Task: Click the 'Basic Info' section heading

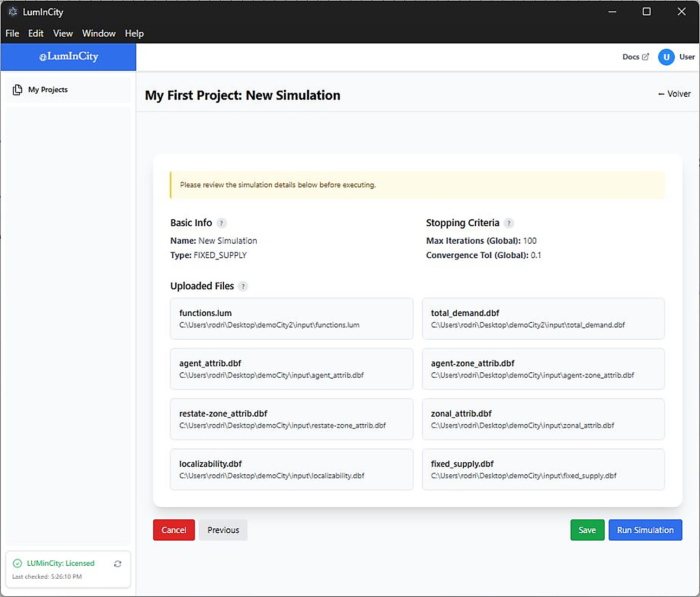Action: 191,223
